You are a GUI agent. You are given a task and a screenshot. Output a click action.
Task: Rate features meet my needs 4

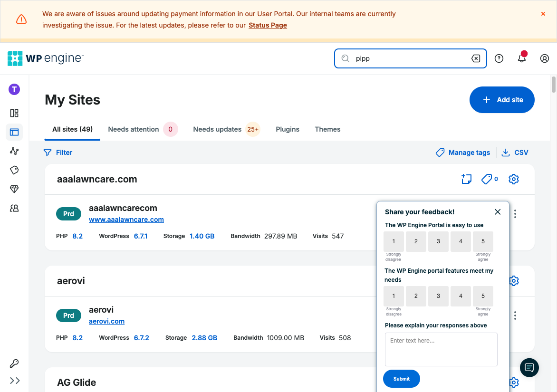pyautogui.click(x=461, y=296)
